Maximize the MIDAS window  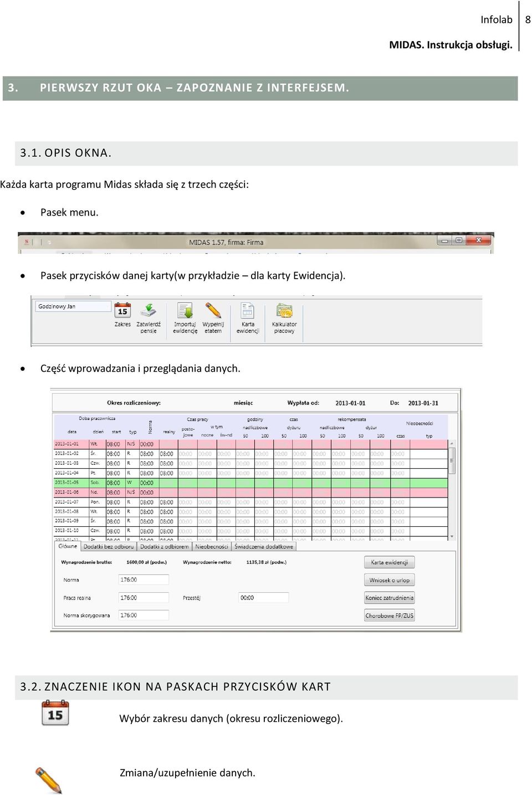(x=458, y=240)
